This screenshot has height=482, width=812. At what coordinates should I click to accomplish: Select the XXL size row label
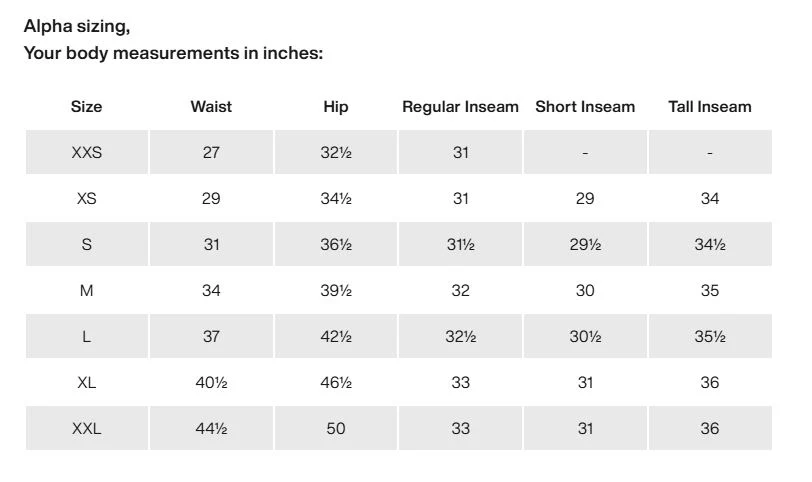pos(86,428)
